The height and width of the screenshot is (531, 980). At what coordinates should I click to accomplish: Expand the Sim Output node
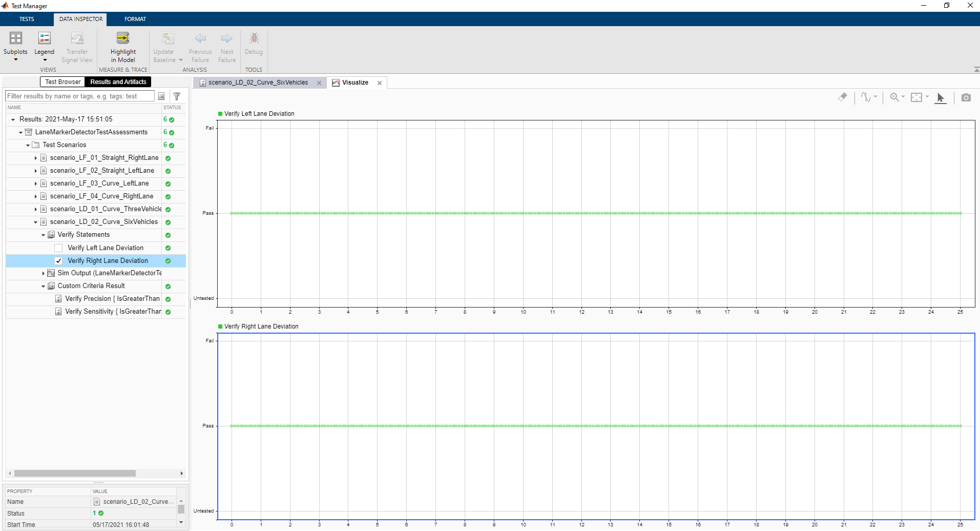click(43, 273)
